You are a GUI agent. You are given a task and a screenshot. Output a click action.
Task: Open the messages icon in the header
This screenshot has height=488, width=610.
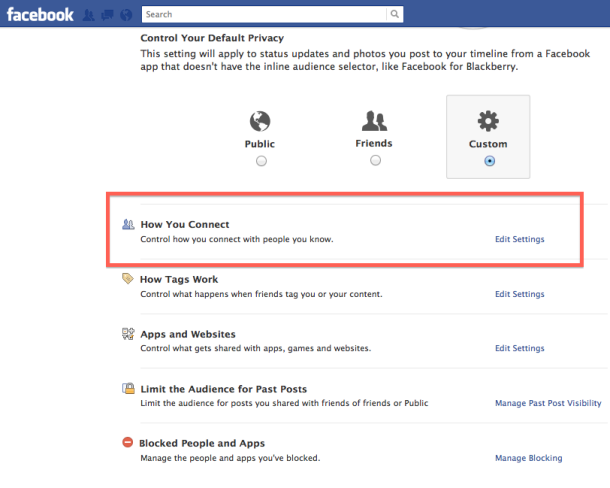click(x=106, y=15)
